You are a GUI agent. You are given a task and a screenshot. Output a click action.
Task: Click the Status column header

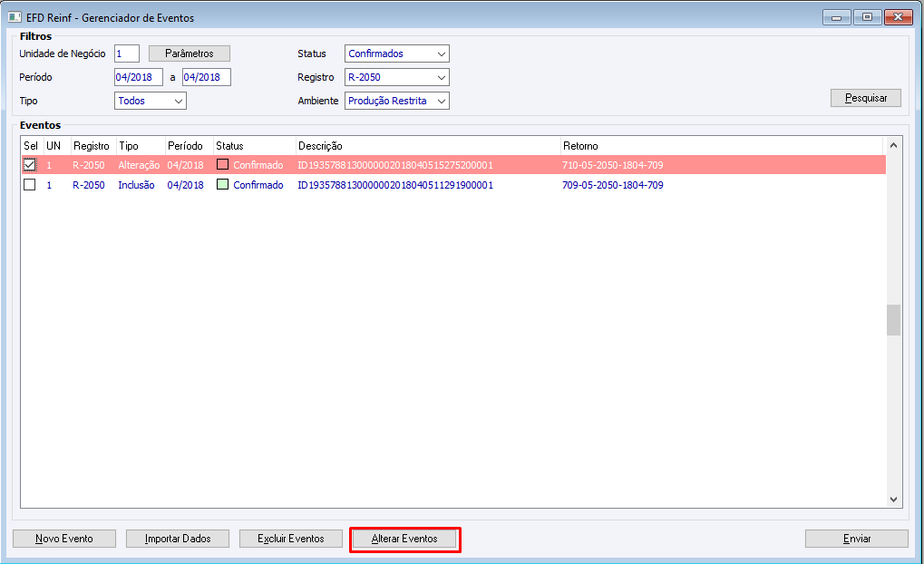(255, 146)
